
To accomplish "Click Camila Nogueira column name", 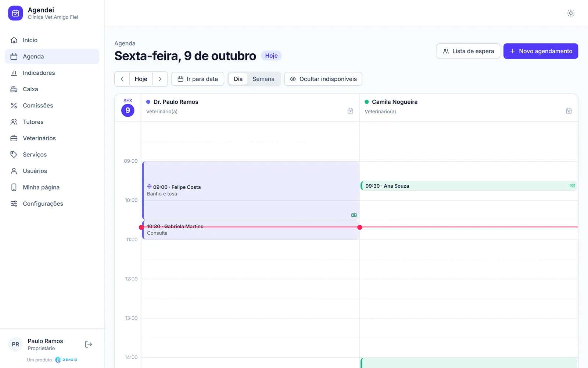I will click(x=395, y=102).
